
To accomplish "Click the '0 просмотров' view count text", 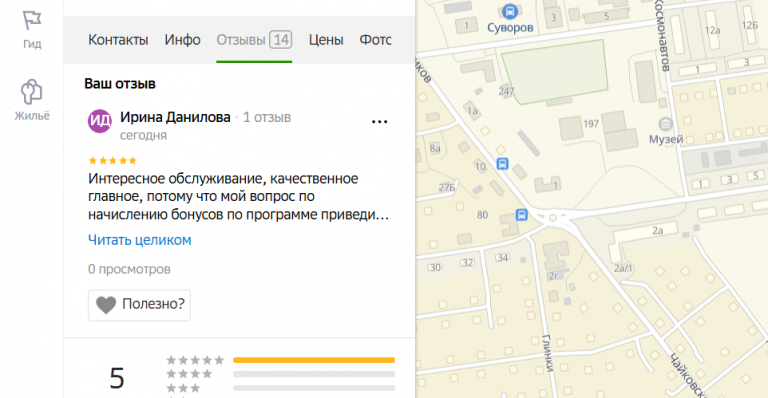I will 129,269.
